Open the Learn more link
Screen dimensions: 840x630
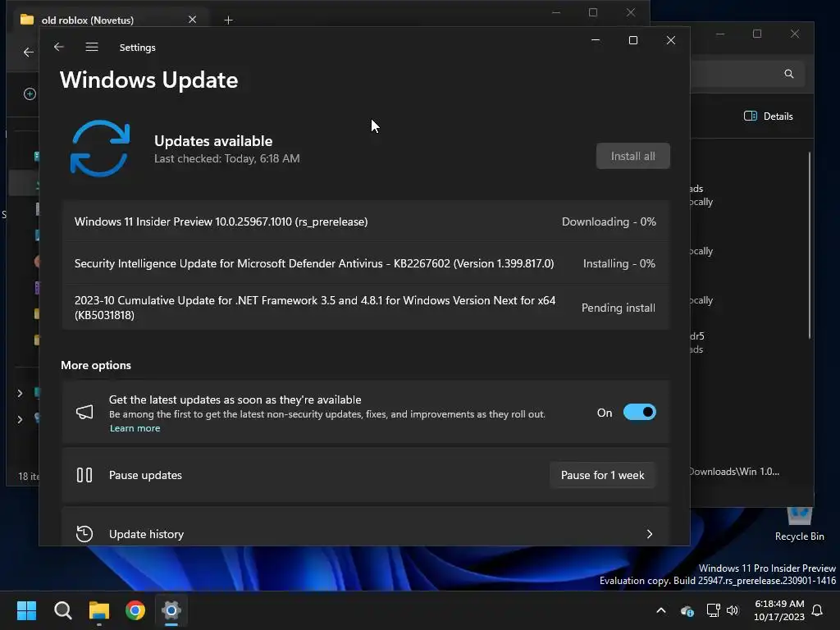tap(135, 428)
